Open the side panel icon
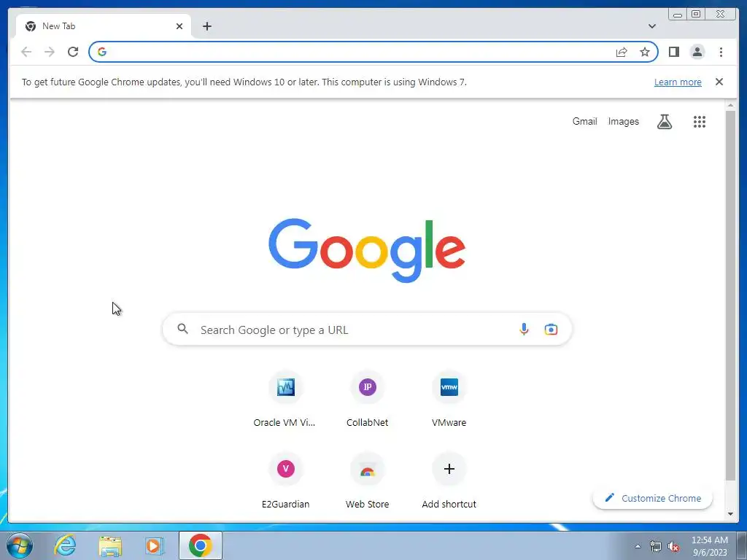 point(673,52)
